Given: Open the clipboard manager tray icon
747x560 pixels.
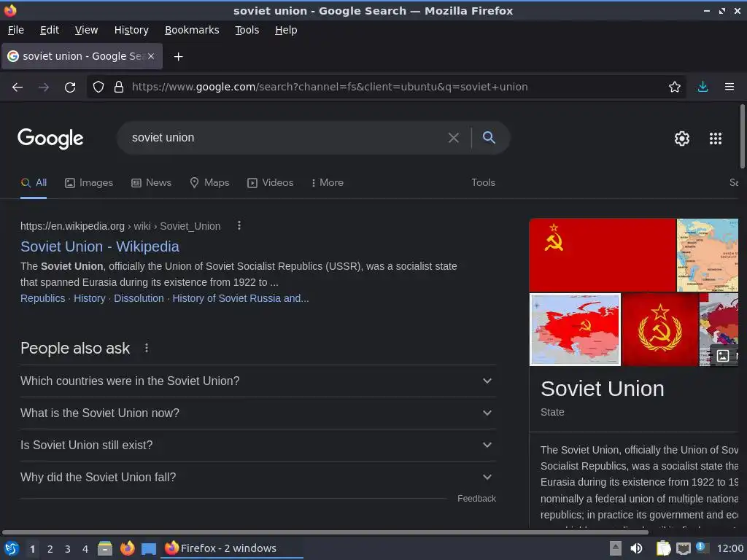Looking at the screenshot, I should coord(663,548).
